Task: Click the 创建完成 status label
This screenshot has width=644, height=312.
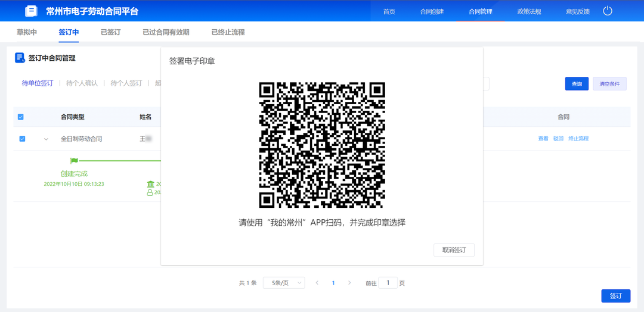Action: point(74,174)
